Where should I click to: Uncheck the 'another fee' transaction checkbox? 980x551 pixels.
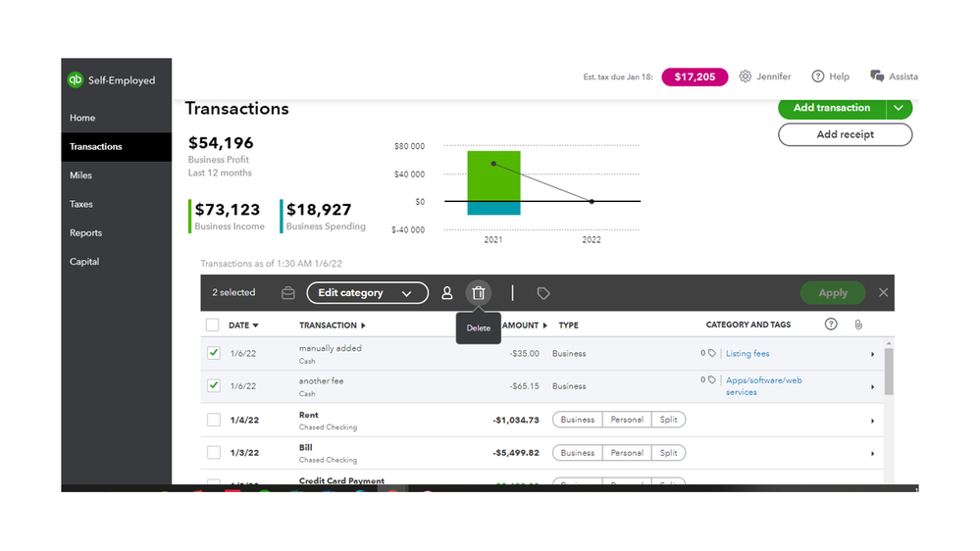pyautogui.click(x=214, y=385)
